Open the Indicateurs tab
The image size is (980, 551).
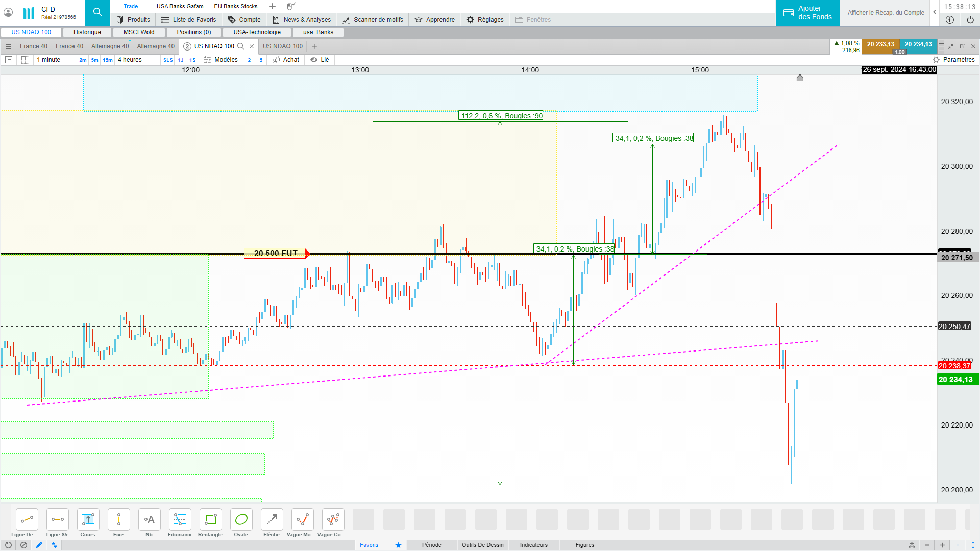coord(533,545)
